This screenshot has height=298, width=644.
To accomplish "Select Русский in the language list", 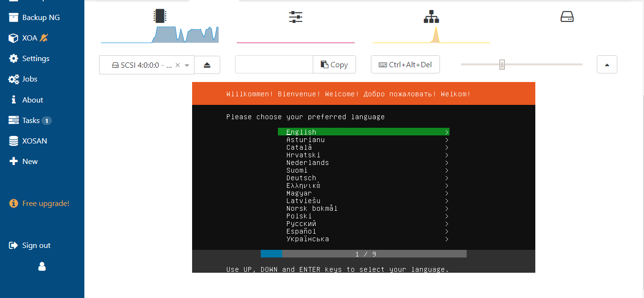I will (364, 224).
